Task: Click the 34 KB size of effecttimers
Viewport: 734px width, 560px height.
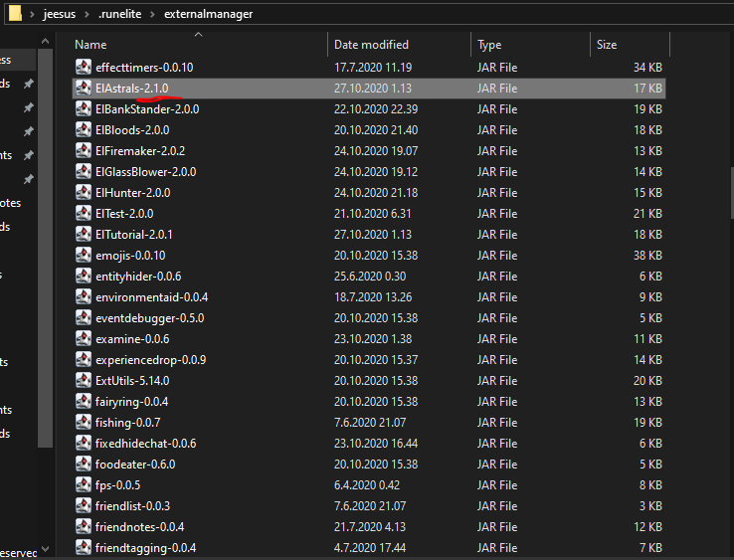Action: [647, 68]
